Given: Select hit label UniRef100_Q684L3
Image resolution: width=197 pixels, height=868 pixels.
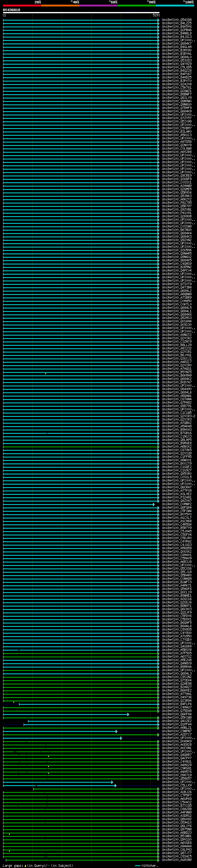Looking at the screenshot, I should 177,674.
